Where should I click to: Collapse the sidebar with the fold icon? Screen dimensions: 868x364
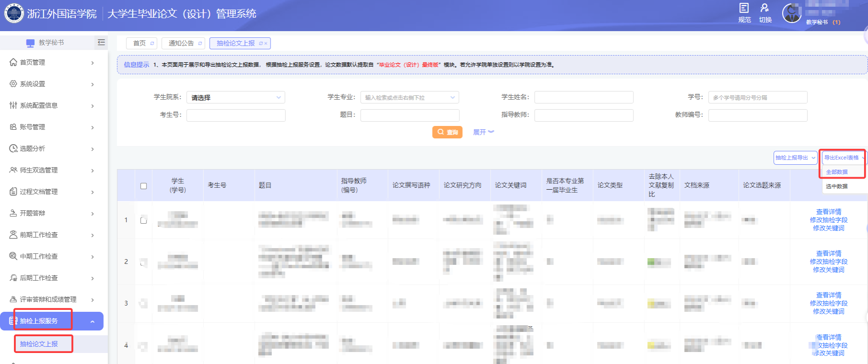[101, 43]
